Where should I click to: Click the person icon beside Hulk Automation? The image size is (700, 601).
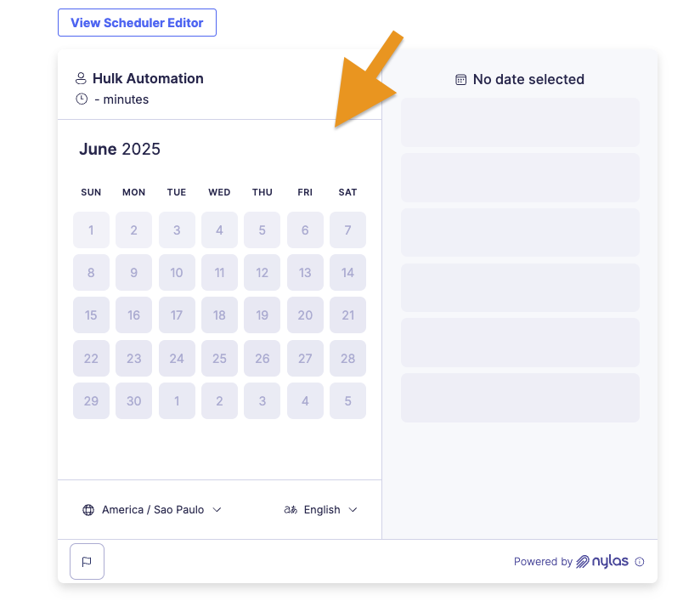[81, 78]
